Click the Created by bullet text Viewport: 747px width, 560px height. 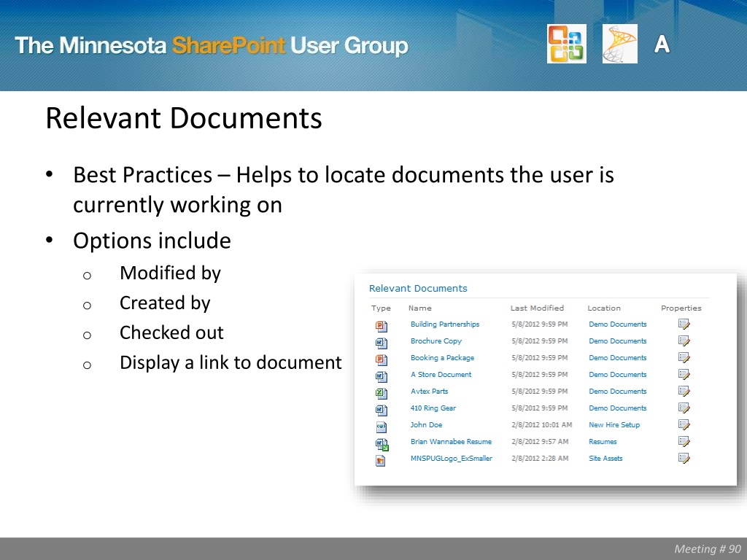pos(165,303)
